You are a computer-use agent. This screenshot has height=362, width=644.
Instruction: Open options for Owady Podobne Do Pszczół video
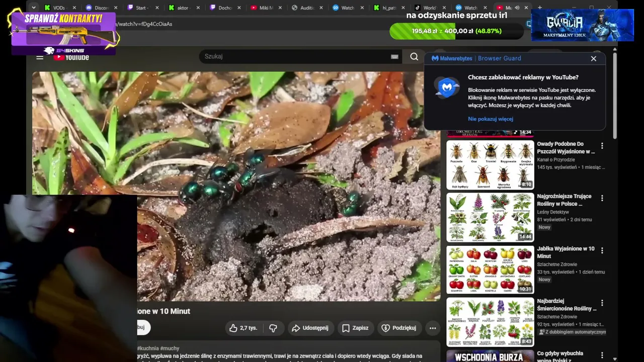click(602, 146)
